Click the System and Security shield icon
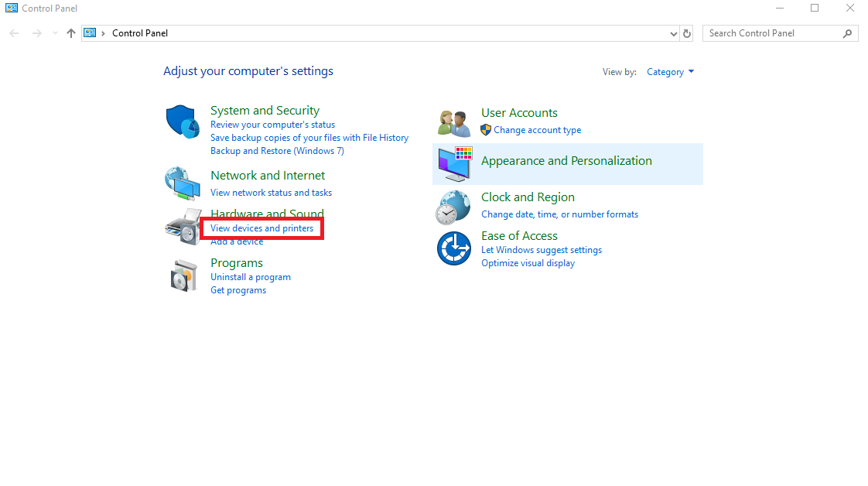This screenshot has width=868, height=486. click(183, 122)
